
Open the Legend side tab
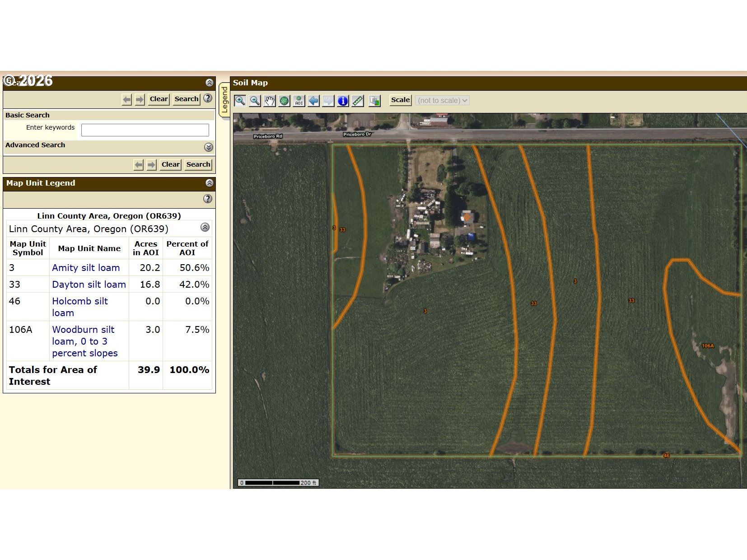click(x=224, y=100)
